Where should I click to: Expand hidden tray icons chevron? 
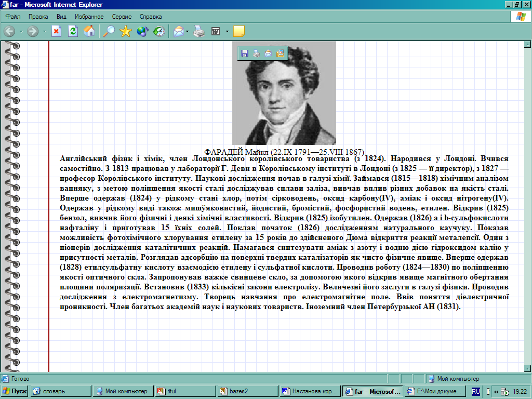click(496, 392)
